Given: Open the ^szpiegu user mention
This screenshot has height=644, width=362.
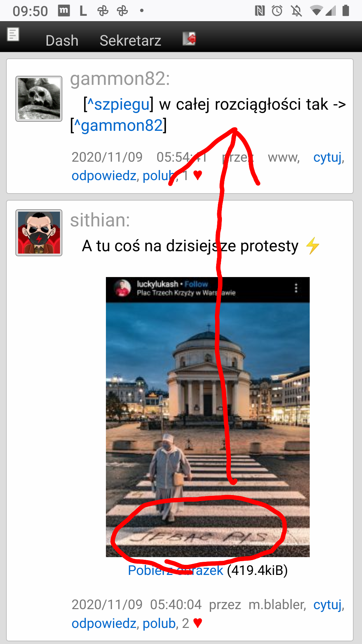Looking at the screenshot, I should coord(119,104).
